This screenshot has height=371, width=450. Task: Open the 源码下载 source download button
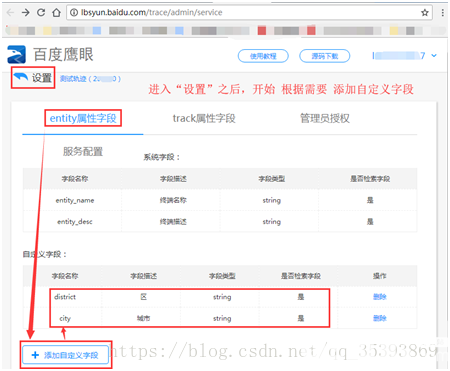pos(325,56)
